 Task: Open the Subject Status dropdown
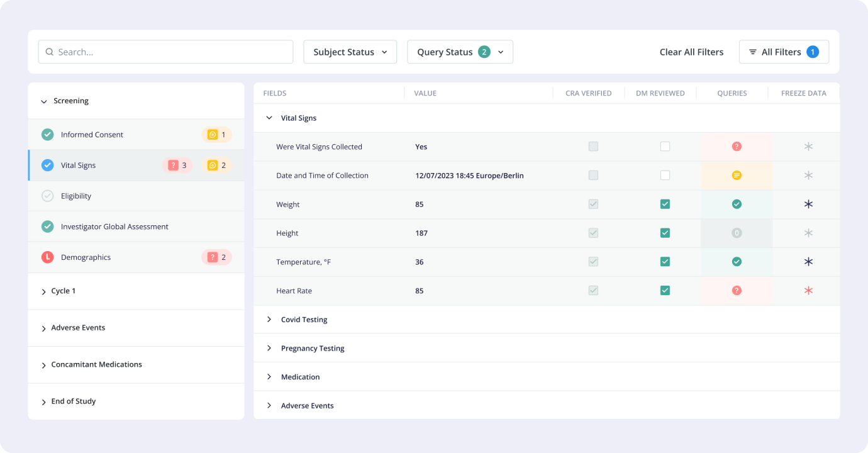(350, 52)
